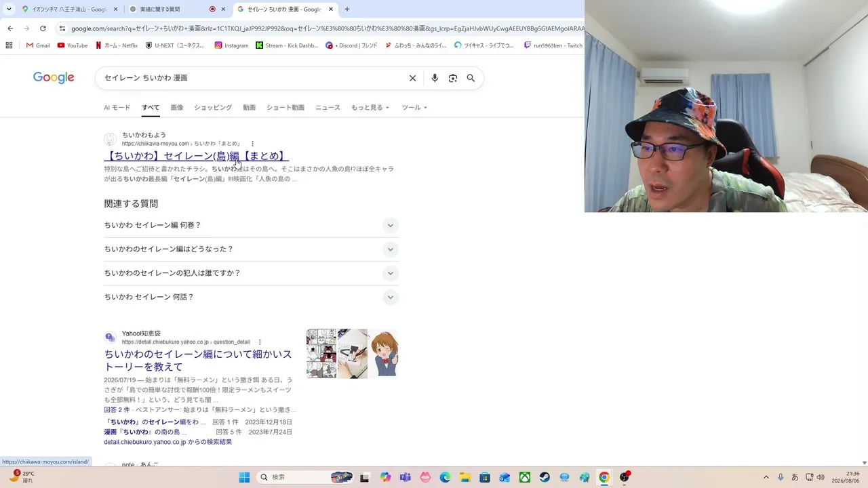Select the 画像 search tab
Screen dimensions: 868x488
(x=177, y=108)
